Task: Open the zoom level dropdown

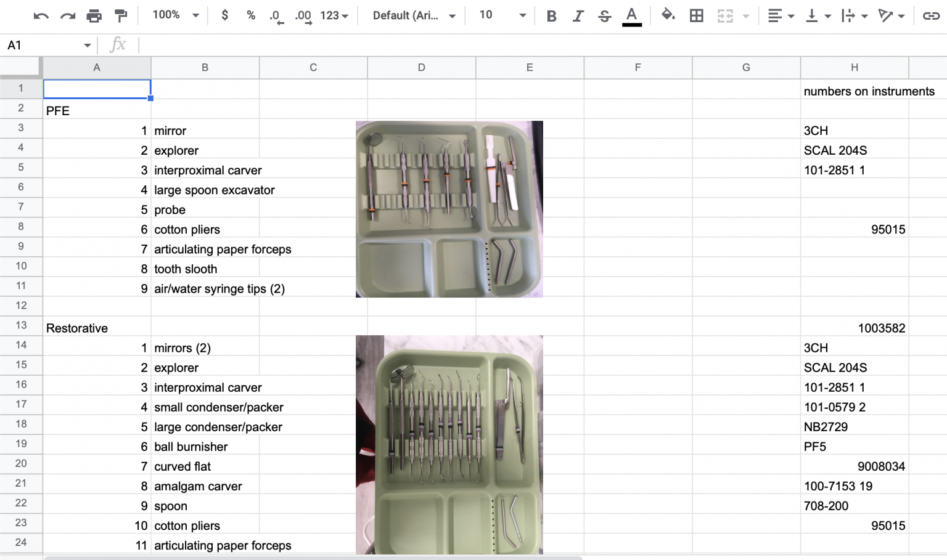Action: (173, 15)
